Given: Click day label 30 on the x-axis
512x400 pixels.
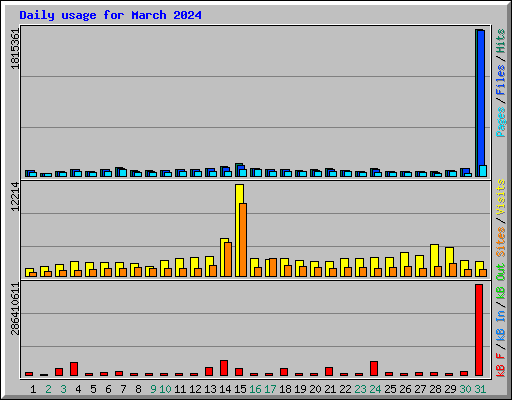Looking at the screenshot, I should coord(465,389).
